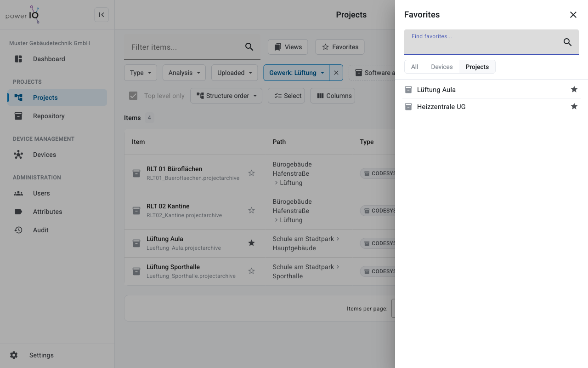The height and width of the screenshot is (368, 588).
Task: Unfavorite Lüftung Aula in Favorites panel
Action: 574,89
